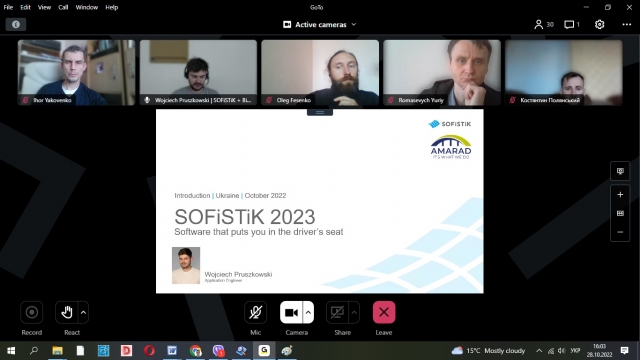Expand the Camera options arrow

(x=309, y=313)
